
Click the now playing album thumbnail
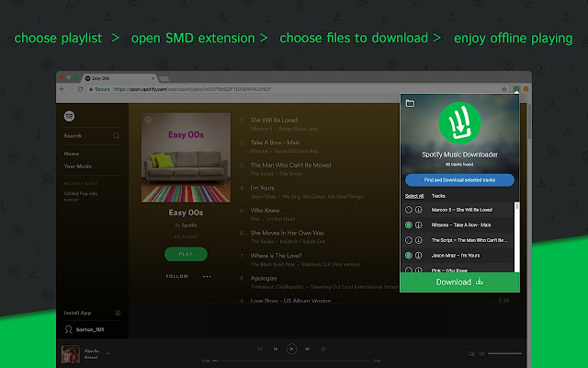71,354
